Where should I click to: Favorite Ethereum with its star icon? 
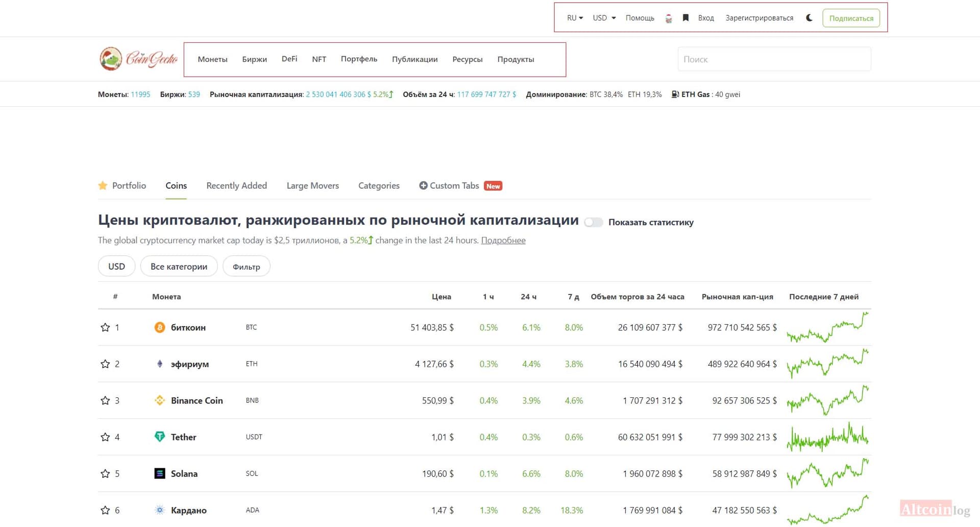click(x=105, y=364)
